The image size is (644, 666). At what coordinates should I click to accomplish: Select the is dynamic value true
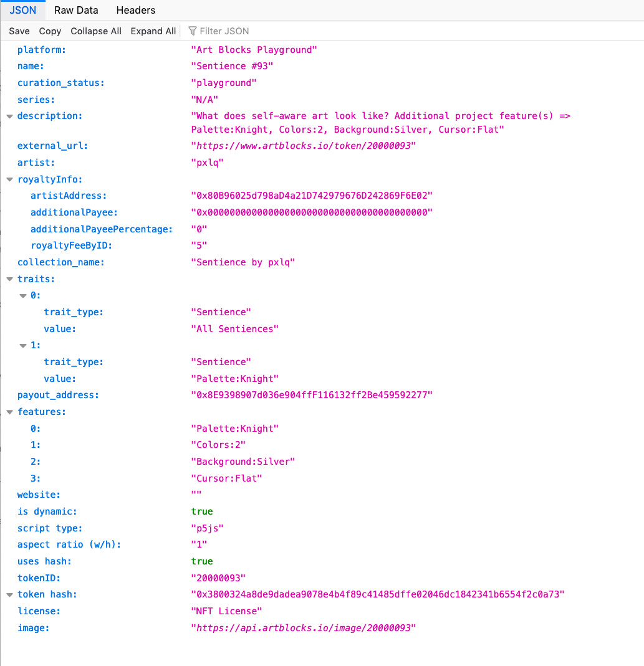[x=202, y=511]
